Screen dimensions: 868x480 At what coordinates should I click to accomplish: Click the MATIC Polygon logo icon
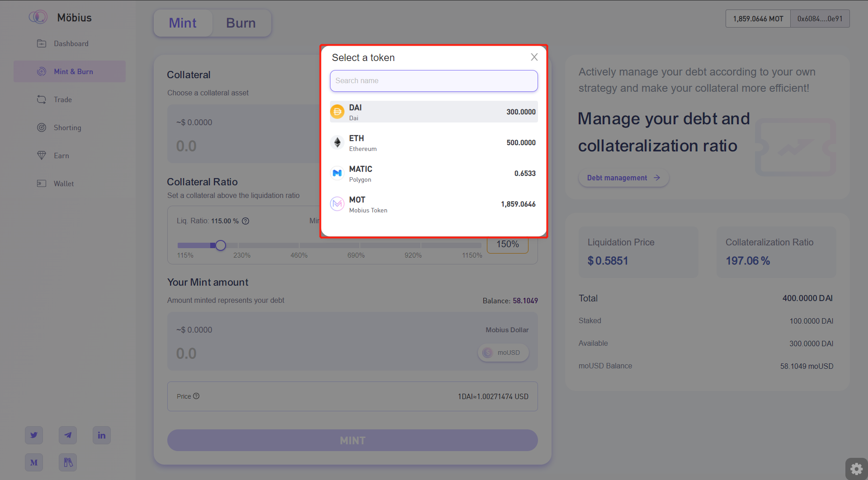click(337, 173)
